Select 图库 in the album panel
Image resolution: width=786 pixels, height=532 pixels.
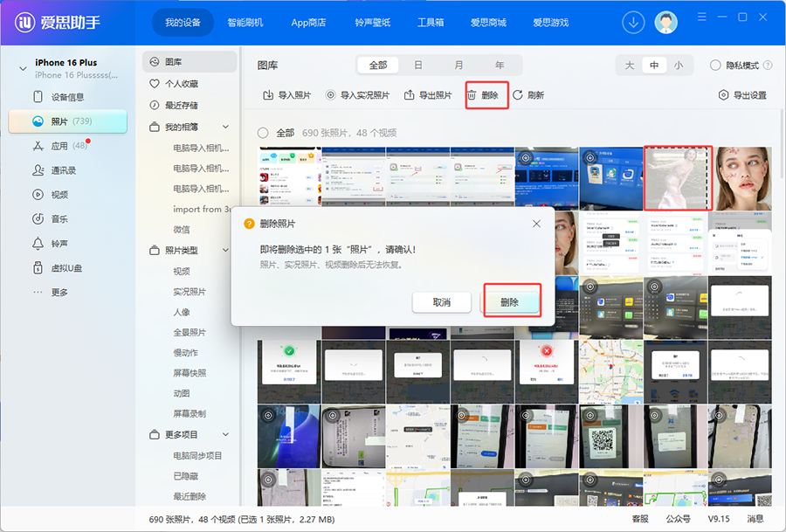(x=190, y=62)
